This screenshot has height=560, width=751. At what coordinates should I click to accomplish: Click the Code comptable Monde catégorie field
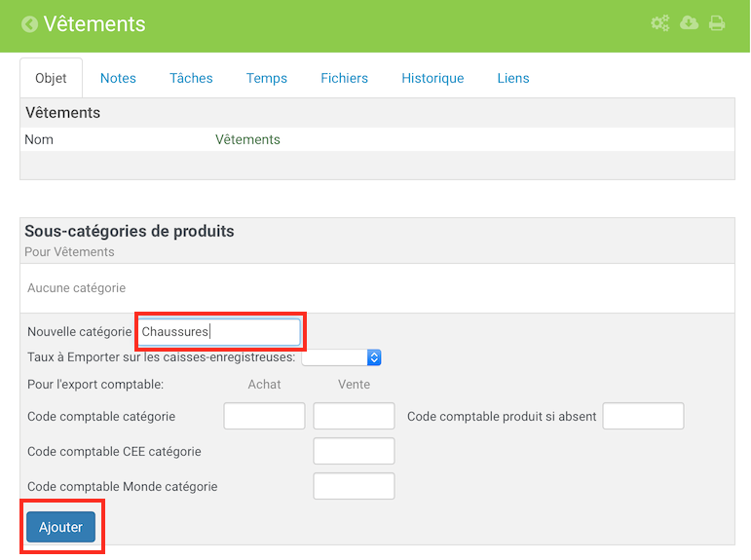click(x=354, y=486)
